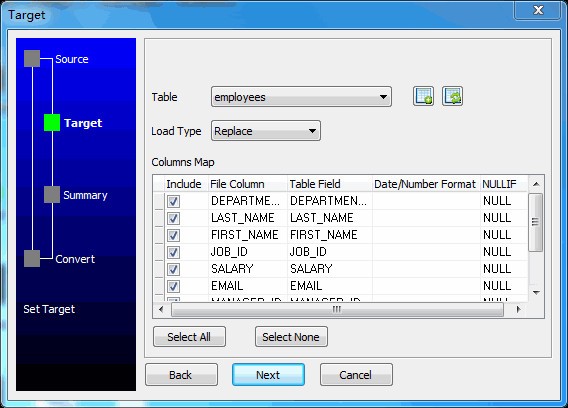Click the Date/Number Format cell for JOB_ID
This screenshot has width=568, height=408.
(x=426, y=252)
